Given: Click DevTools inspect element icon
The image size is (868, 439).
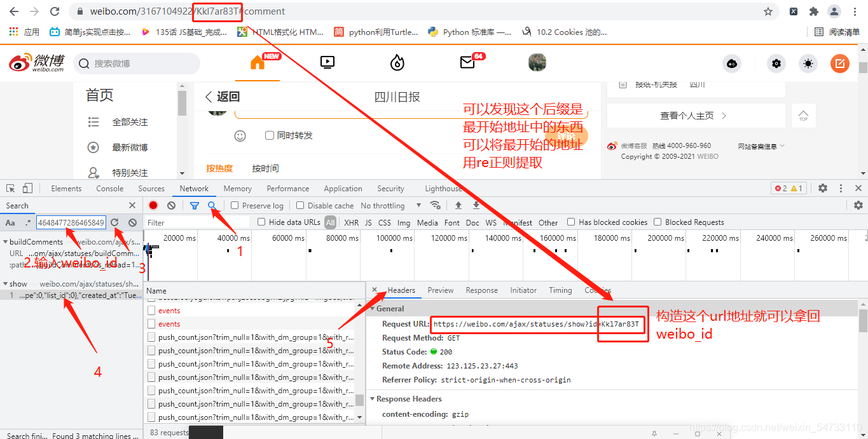Looking at the screenshot, I should coord(11,189).
